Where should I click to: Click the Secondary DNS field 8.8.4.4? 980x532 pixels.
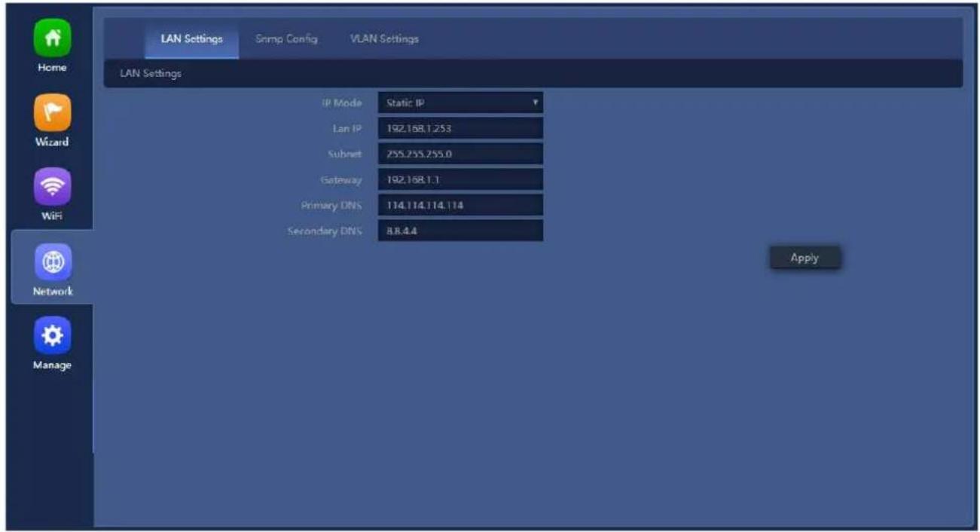(x=460, y=231)
